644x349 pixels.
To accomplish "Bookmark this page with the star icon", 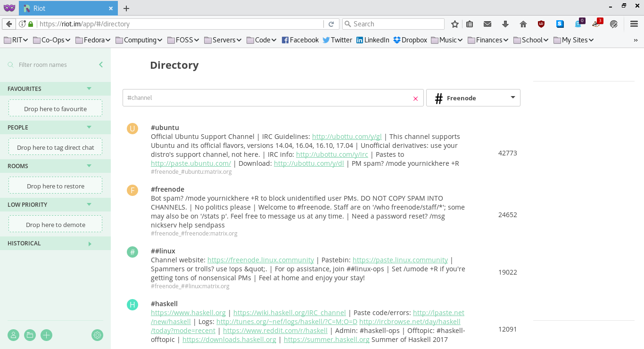I will [x=454, y=24].
